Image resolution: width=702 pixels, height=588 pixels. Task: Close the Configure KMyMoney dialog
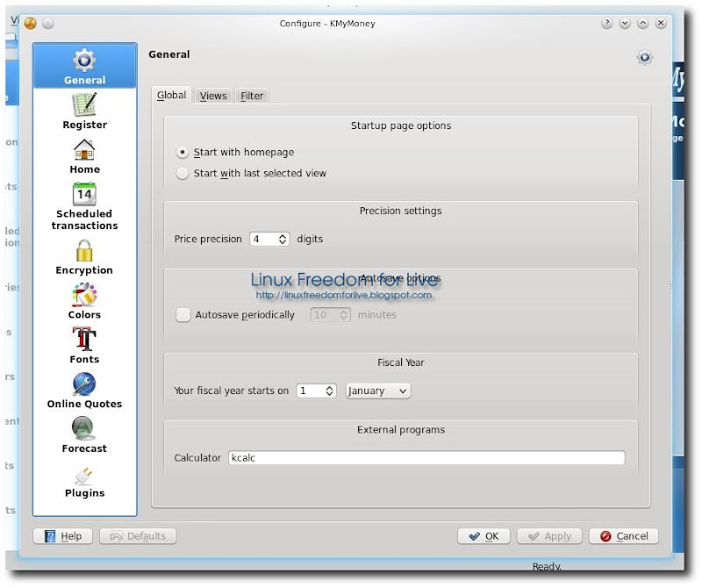[x=661, y=24]
